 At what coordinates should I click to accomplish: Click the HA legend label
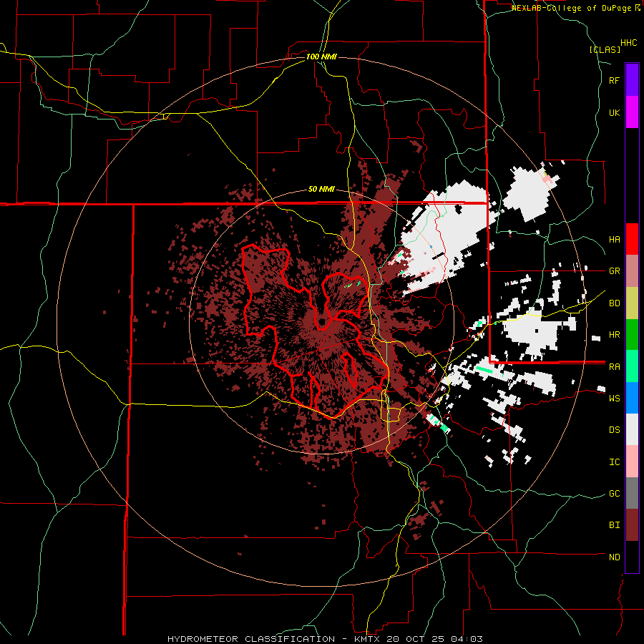pyautogui.click(x=614, y=239)
